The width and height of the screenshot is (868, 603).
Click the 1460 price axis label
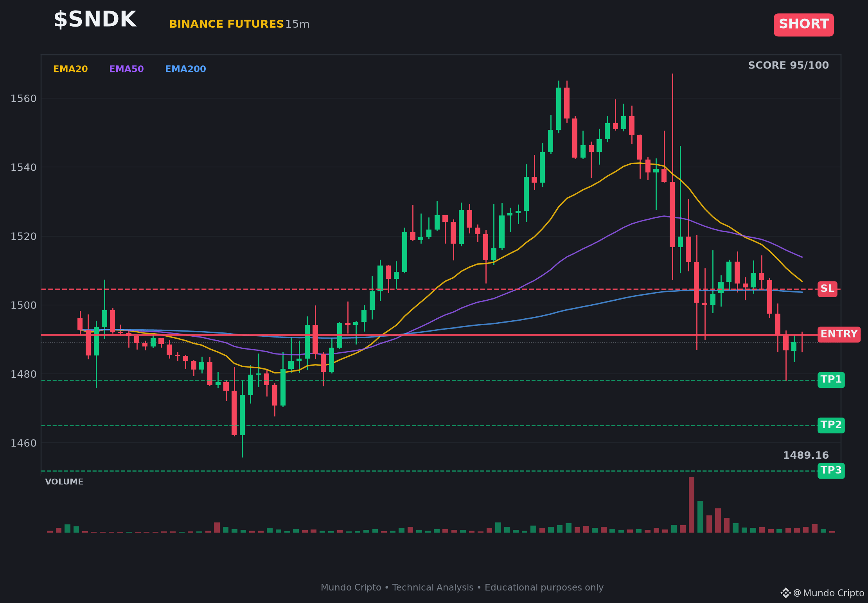23,443
